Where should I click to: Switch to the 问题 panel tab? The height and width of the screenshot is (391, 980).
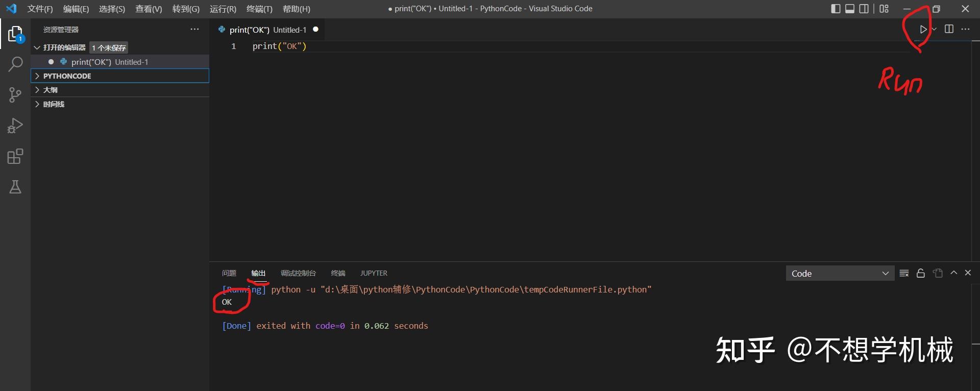tap(229, 273)
